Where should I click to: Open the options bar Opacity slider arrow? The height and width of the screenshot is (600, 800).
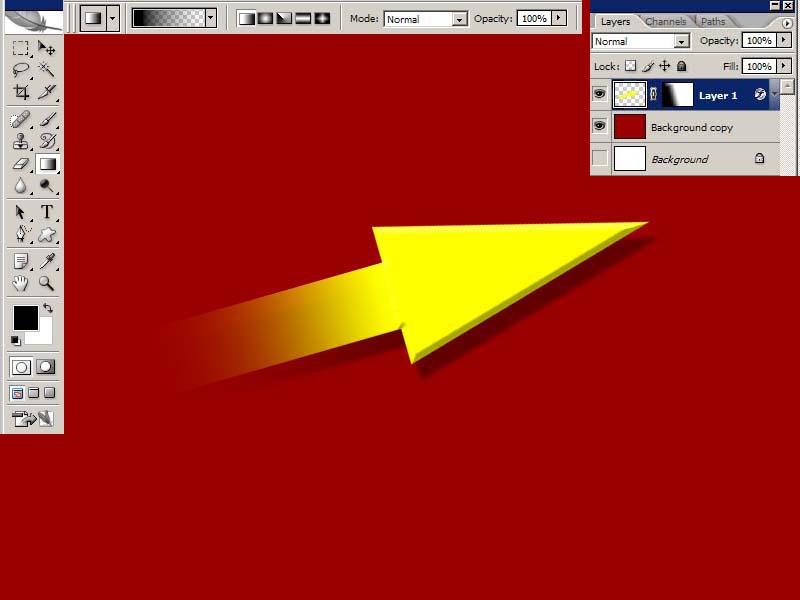tap(559, 18)
